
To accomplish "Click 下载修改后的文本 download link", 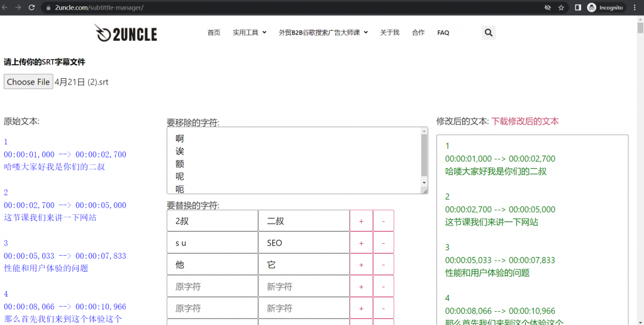I will 525,122.
